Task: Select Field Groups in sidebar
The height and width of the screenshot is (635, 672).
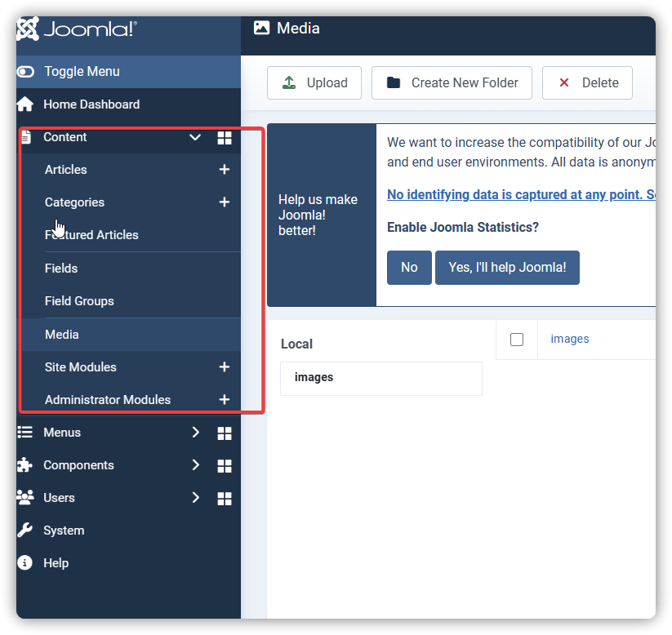Action: coord(79,301)
